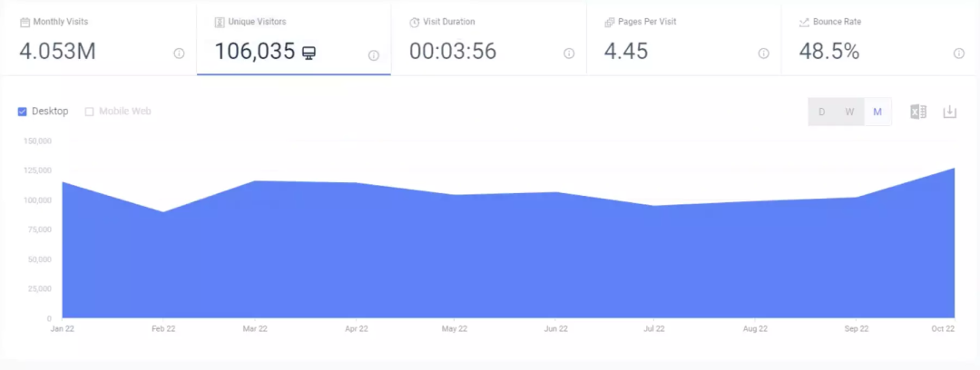Enable the Mobile Web checkbox

89,112
